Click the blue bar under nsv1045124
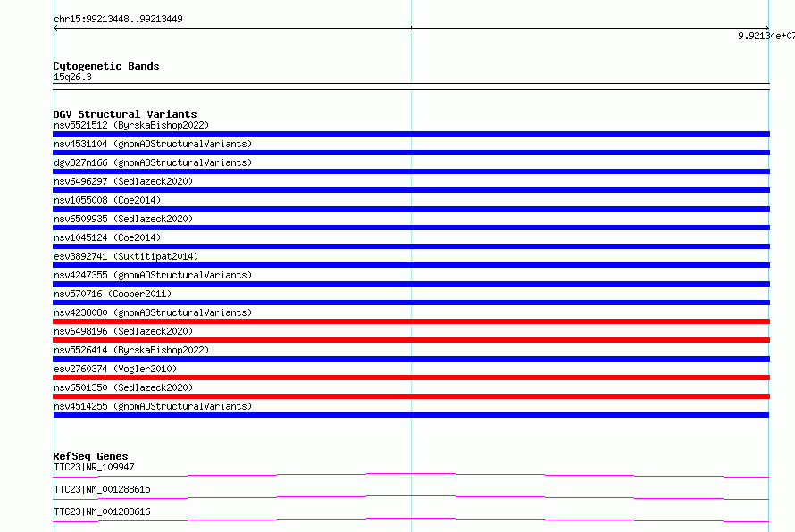 [x=411, y=246]
